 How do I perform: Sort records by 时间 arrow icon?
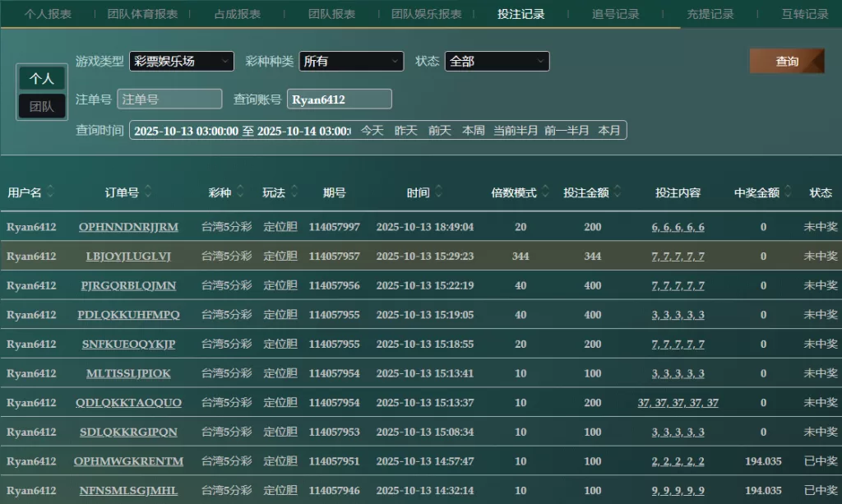pos(438,192)
